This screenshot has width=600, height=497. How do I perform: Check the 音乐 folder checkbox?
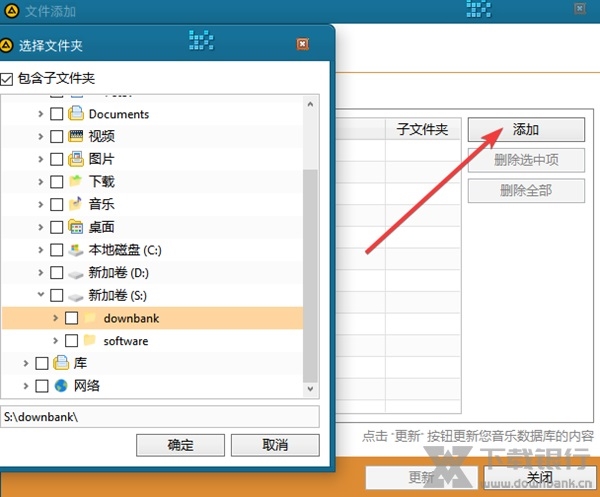(57, 204)
